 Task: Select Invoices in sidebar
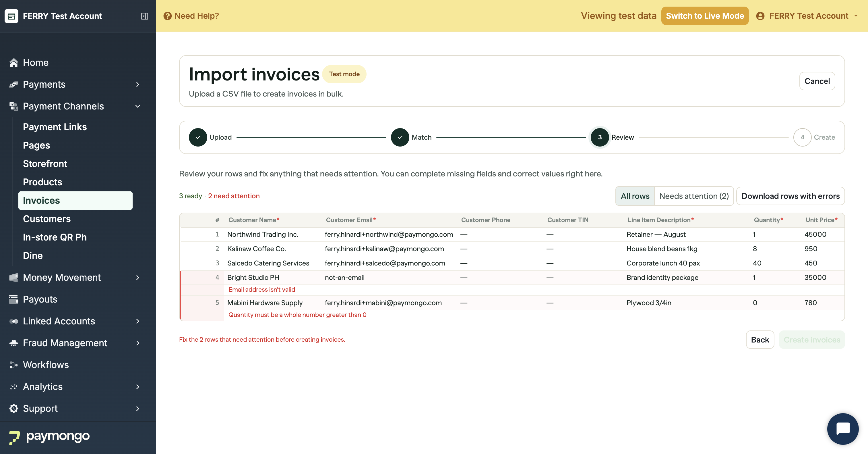tap(75, 200)
